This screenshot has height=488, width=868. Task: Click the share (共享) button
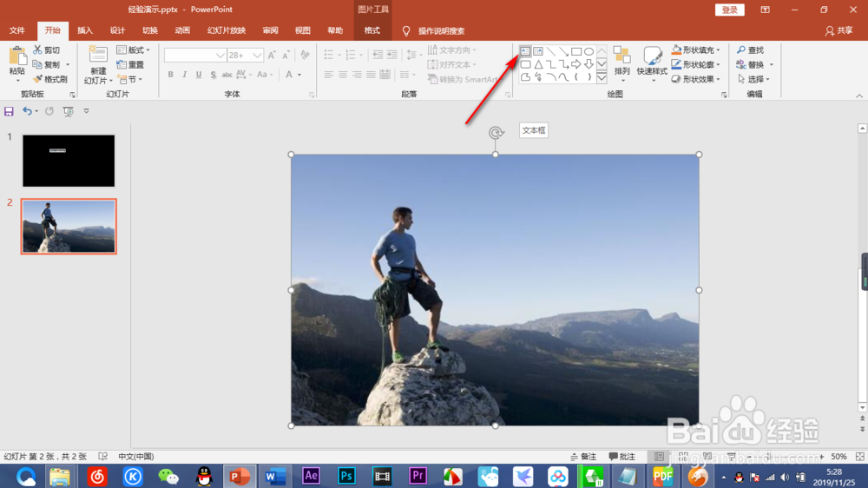point(838,30)
